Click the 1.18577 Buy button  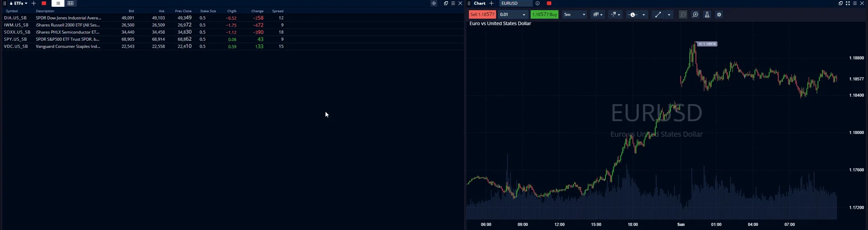[545, 14]
